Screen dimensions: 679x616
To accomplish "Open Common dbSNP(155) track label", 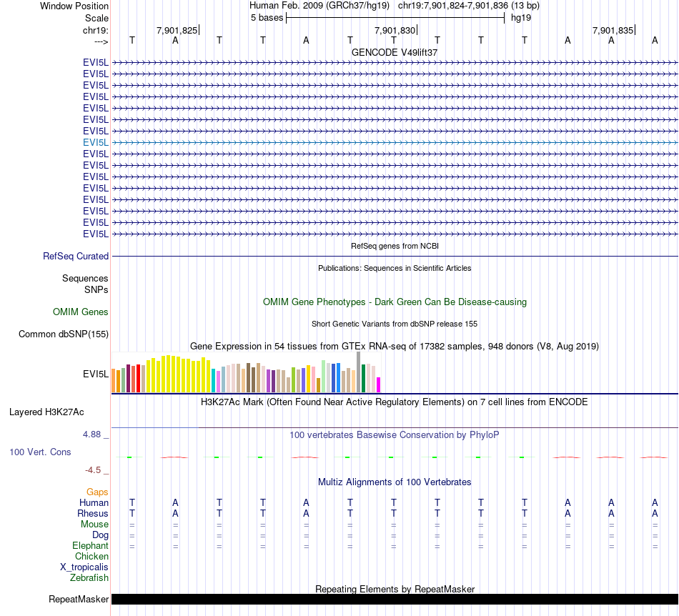I will (x=63, y=334).
